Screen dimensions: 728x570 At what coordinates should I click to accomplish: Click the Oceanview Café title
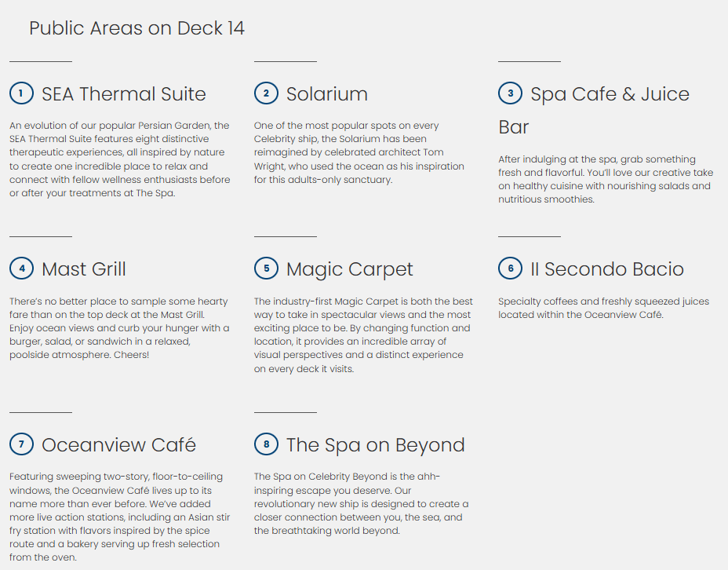(x=118, y=445)
